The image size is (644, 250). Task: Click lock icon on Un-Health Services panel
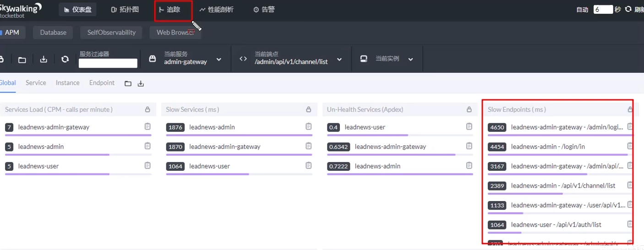click(469, 109)
